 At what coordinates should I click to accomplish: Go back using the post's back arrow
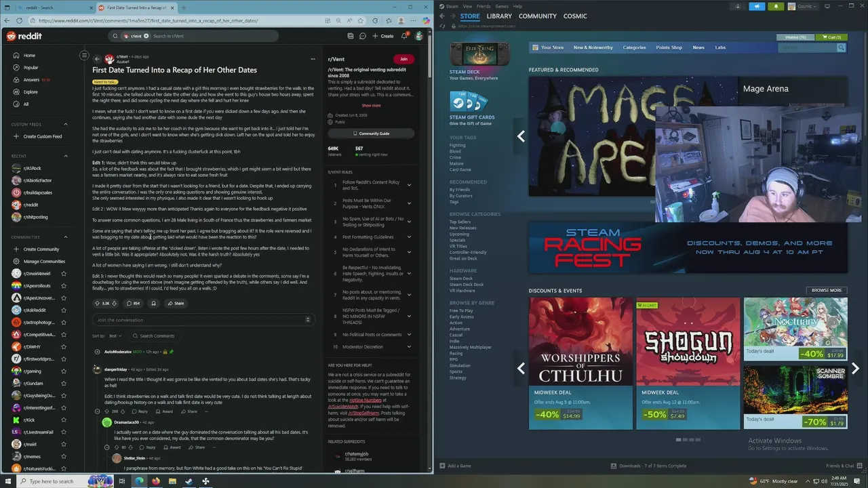[x=97, y=59]
